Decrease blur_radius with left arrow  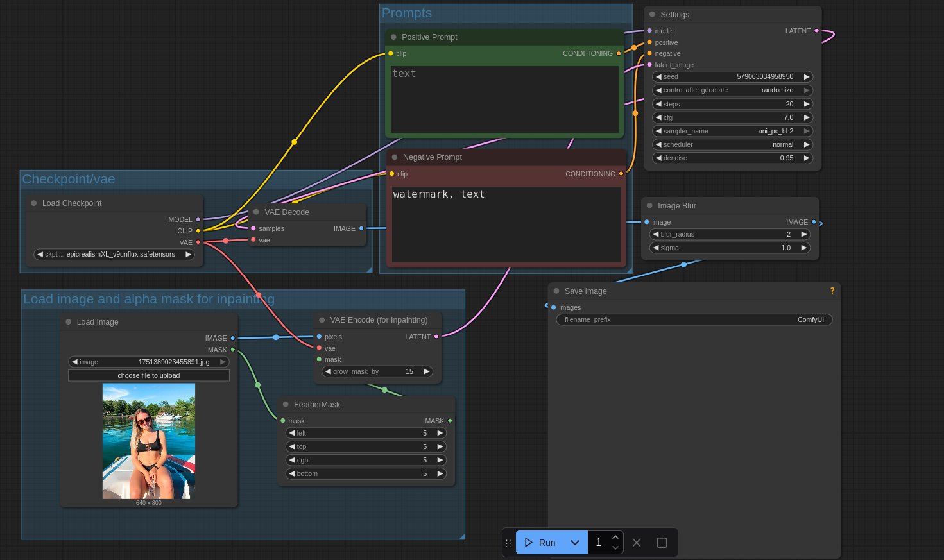(656, 234)
